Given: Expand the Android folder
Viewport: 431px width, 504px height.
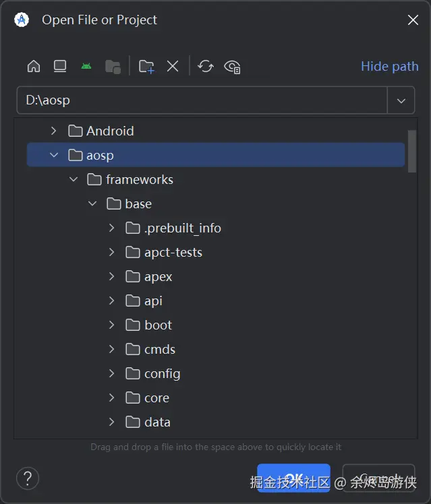Looking at the screenshot, I should pos(54,131).
